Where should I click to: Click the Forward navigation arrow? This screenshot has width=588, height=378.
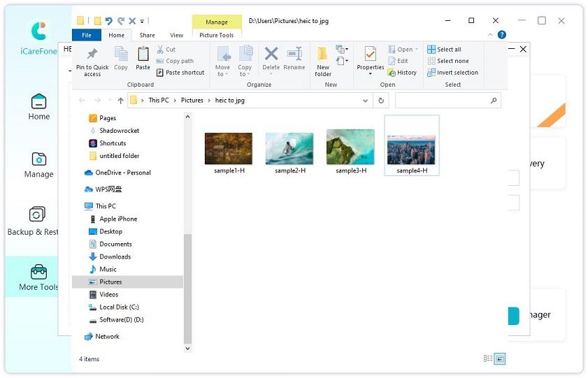point(97,101)
